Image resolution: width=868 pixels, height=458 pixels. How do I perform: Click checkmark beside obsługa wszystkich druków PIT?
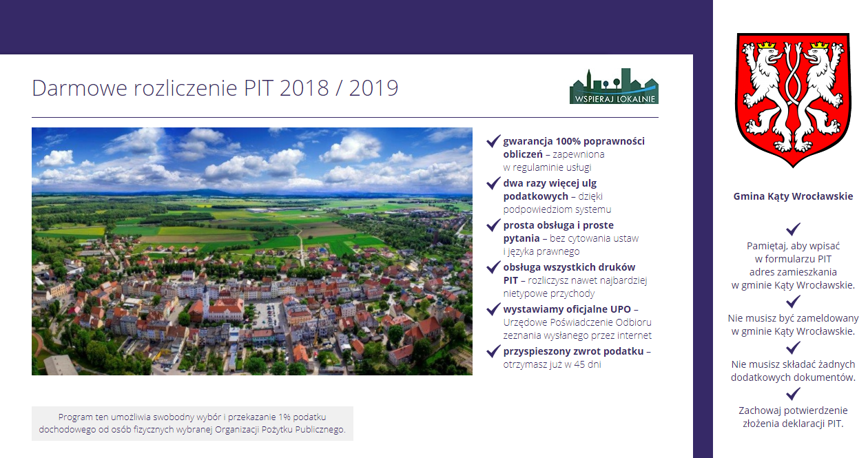coord(493,267)
